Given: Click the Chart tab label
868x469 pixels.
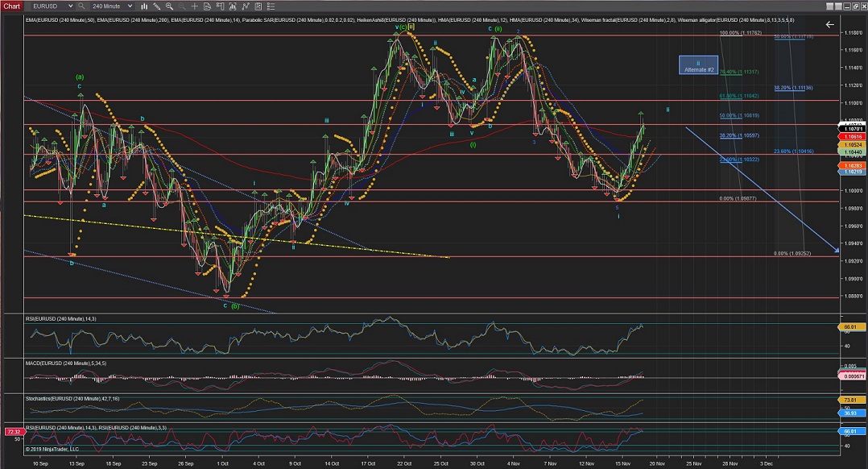Looking at the screenshot, I should coord(10,6).
